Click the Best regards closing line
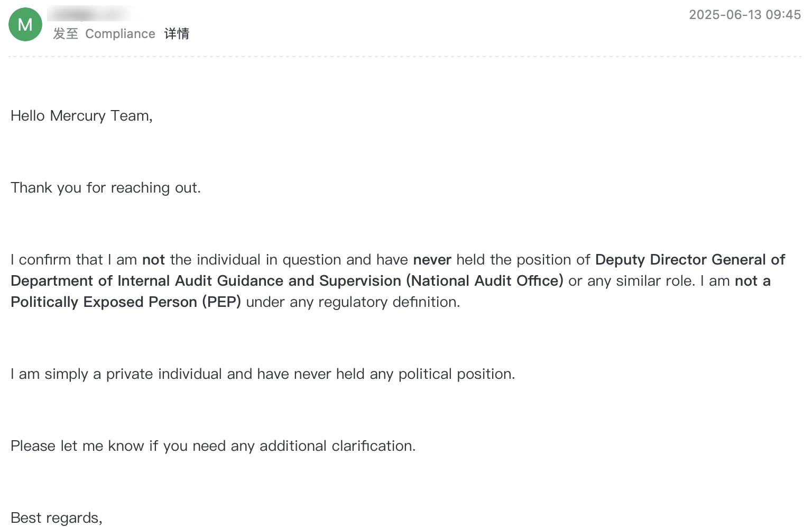The width and height of the screenshot is (812, 527). (x=57, y=518)
